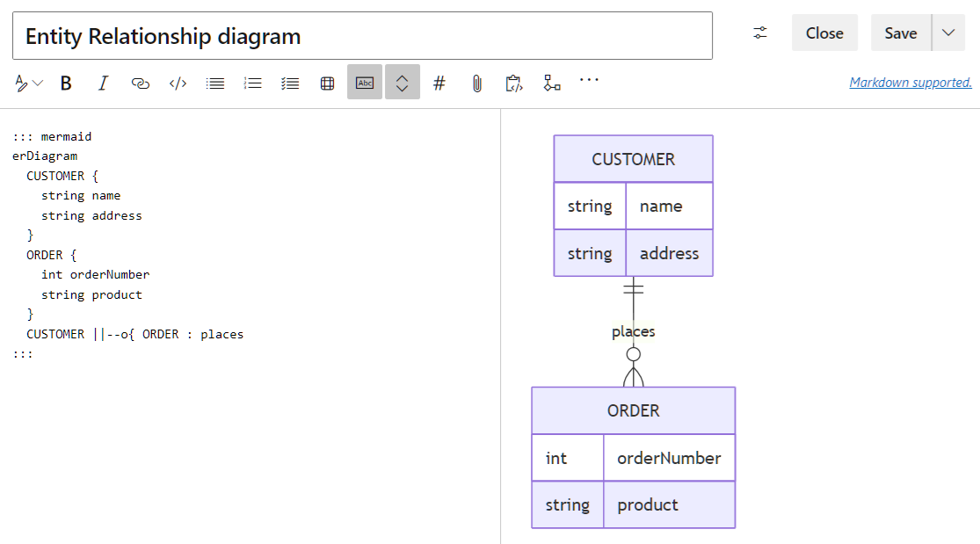Toggle the expand collapse diamond icon
Screen dimensions: 980x544
[402, 82]
